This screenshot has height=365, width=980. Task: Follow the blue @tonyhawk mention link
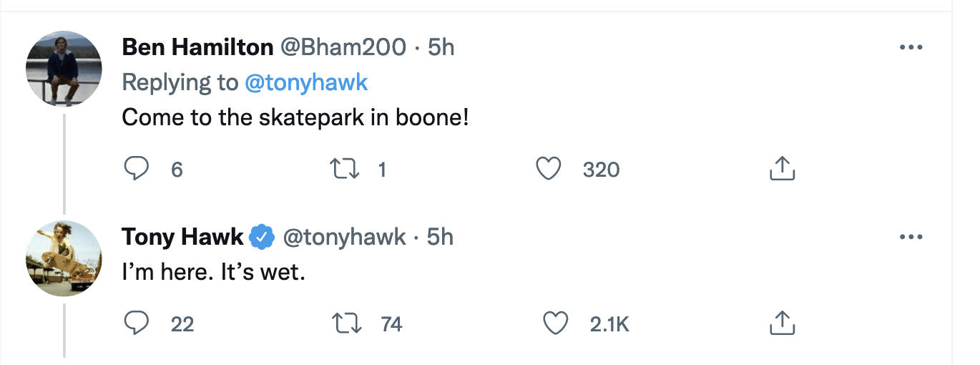306,82
